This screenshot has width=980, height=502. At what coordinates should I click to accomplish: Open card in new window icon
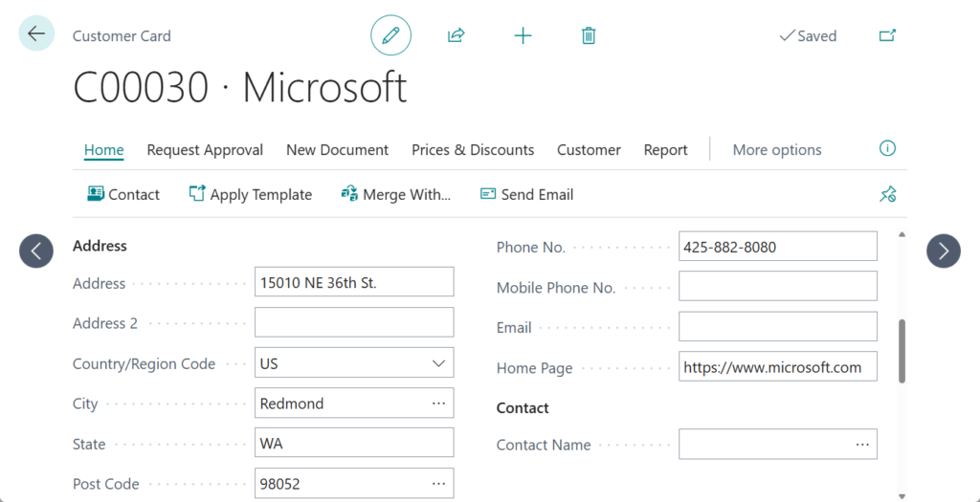(887, 36)
